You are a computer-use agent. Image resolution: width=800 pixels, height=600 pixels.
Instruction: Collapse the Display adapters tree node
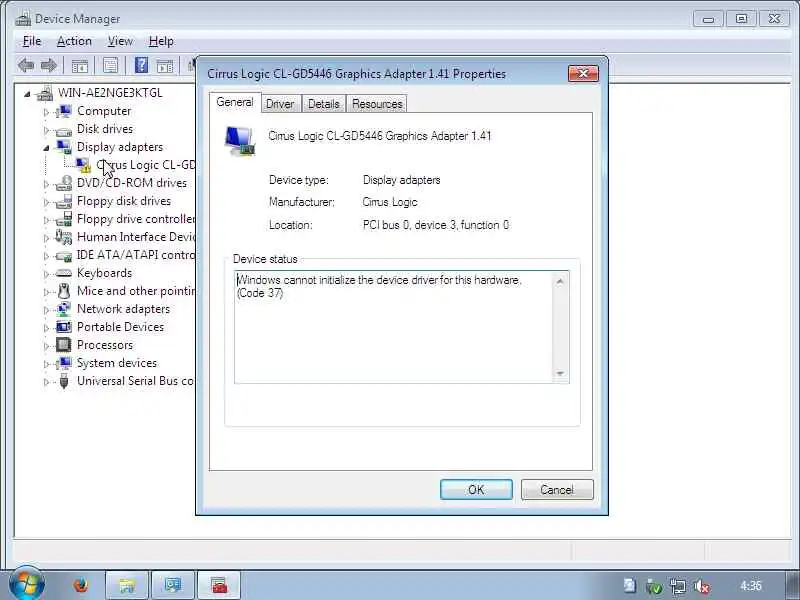point(46,148)
